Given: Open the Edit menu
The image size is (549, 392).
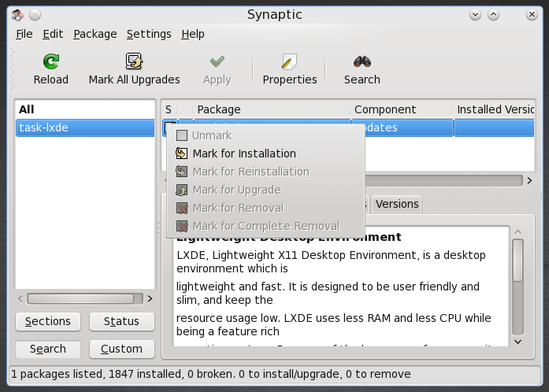Looking at the screenshot, I should tap(53, 34).
